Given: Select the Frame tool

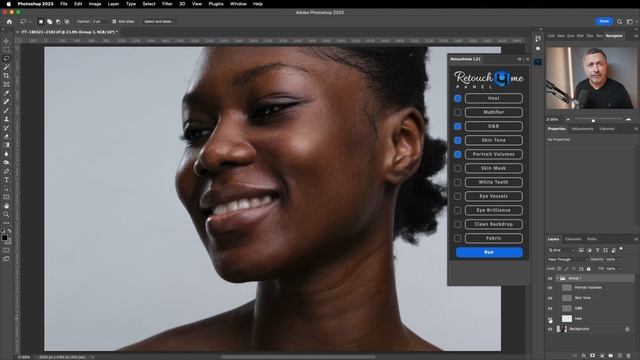Looking at the screenshot, I should click(6, 84).
